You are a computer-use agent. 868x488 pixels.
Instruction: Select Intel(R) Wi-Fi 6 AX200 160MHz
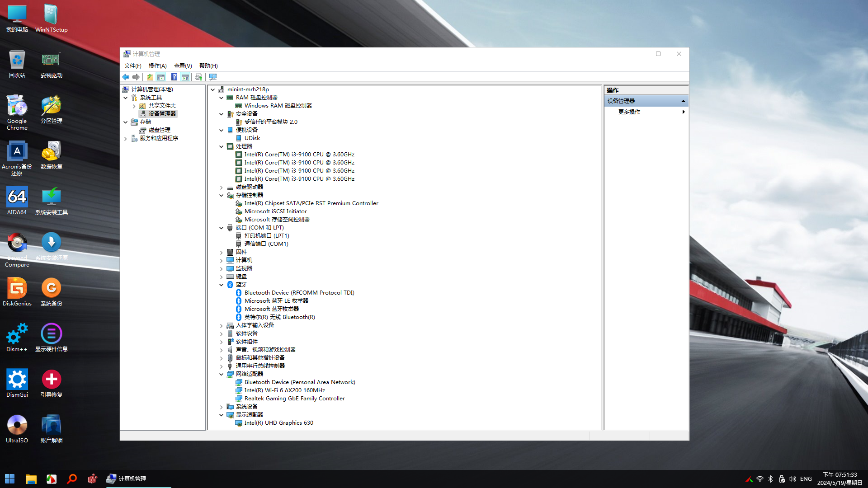click(285, 390)
